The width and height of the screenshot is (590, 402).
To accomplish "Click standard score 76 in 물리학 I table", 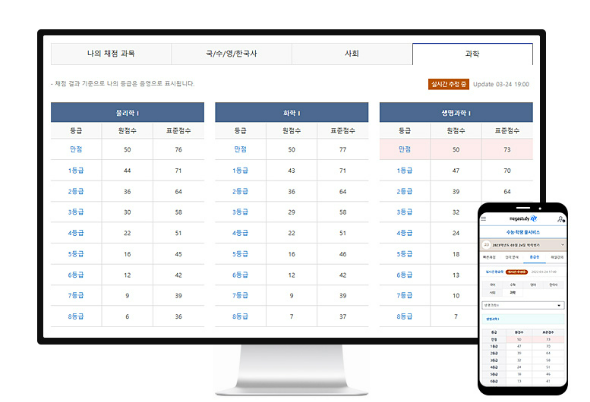I will tap(178, 149).
